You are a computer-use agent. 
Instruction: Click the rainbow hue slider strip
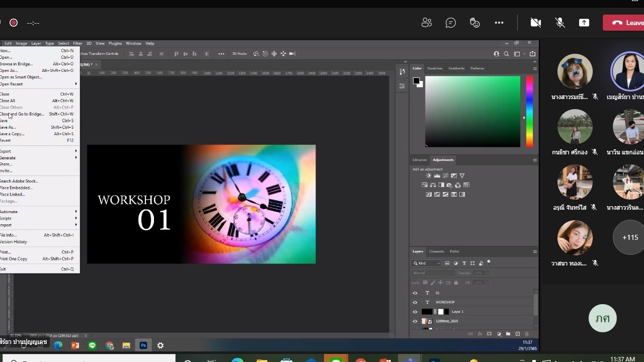pyautogui.click(x=529, y=111)
